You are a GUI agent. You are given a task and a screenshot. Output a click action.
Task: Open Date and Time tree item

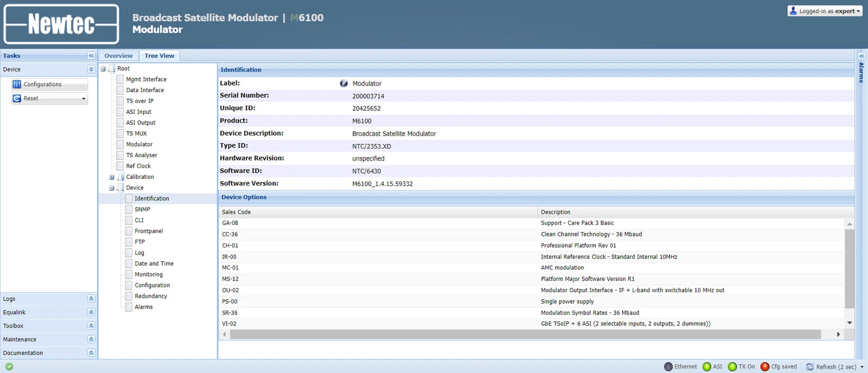pyautogui.click(x=154, y=263)
